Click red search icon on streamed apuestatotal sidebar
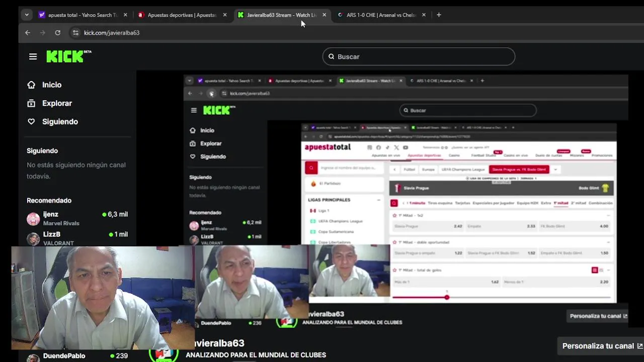 pyautogui.click(x=311, y=168)
